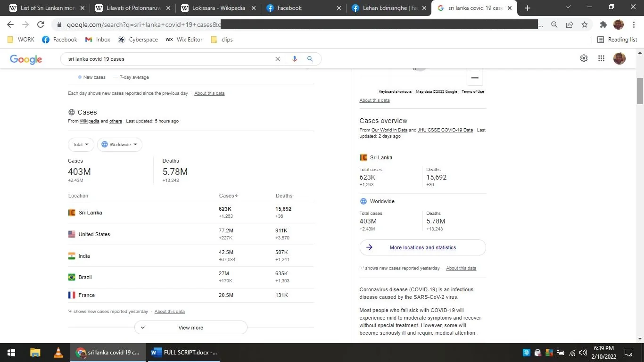Image resolution: width=644 pixels, height=362 pixels.
Task: Open the map's Keyboard shortcuts link
Action: (395, 91)
